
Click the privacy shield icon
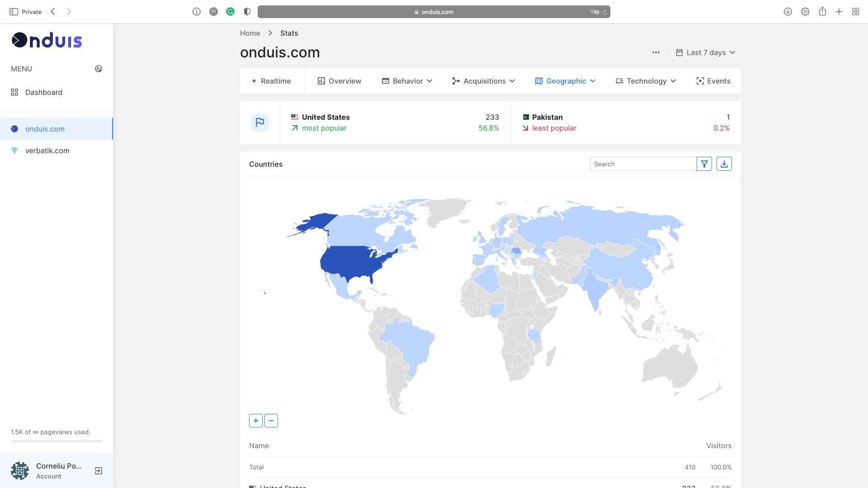[247, 12]
